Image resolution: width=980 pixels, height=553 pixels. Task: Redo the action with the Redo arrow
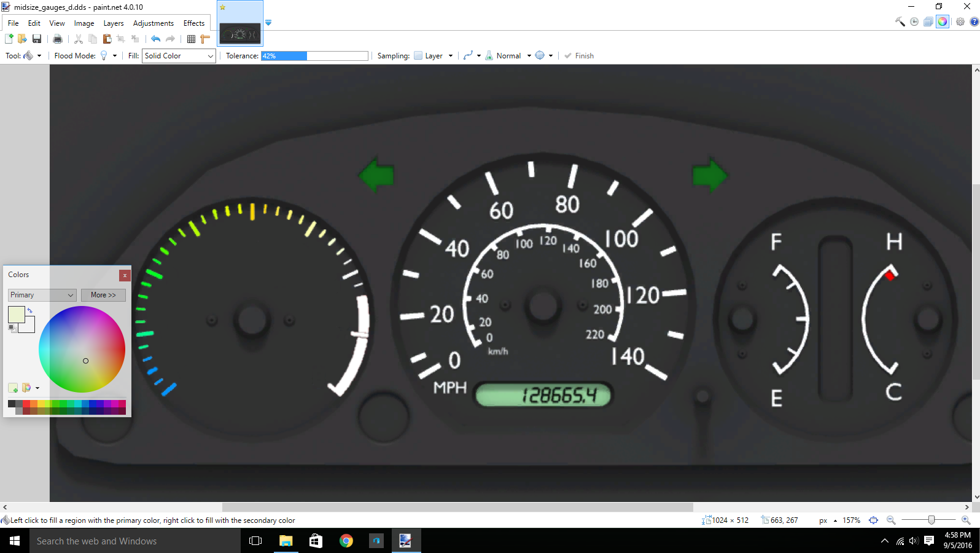[x=170, y=39]
